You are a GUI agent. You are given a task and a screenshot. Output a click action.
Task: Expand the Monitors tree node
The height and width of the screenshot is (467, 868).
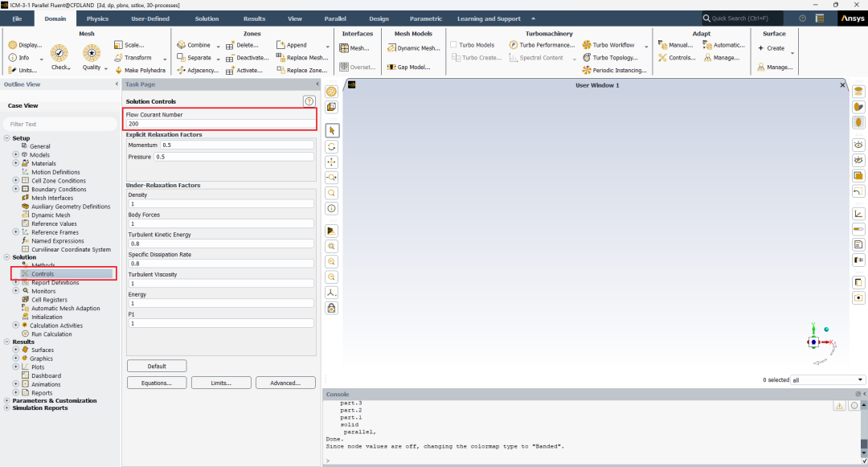tap(16, 291)
